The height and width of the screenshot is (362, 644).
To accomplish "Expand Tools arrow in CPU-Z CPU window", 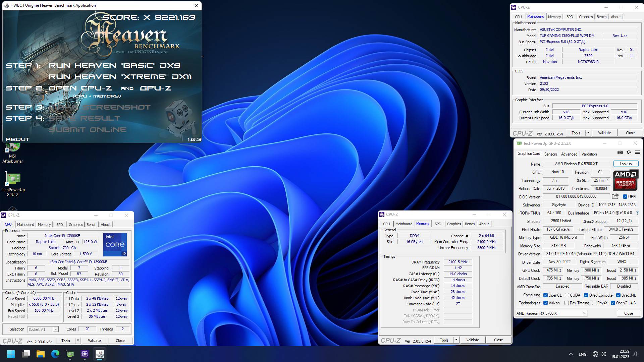I will pyautogui.click(x=78, y=341).
